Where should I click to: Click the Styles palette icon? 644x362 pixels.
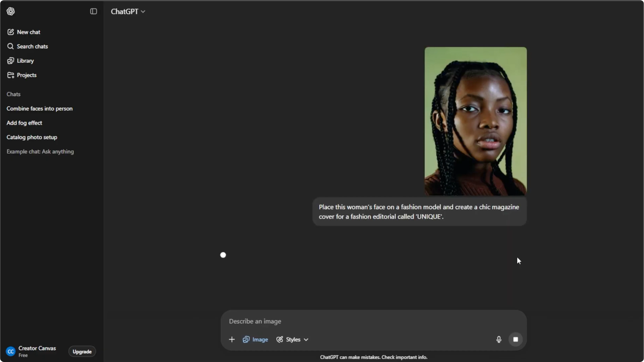pyautogui.click(x=280, y=339)
